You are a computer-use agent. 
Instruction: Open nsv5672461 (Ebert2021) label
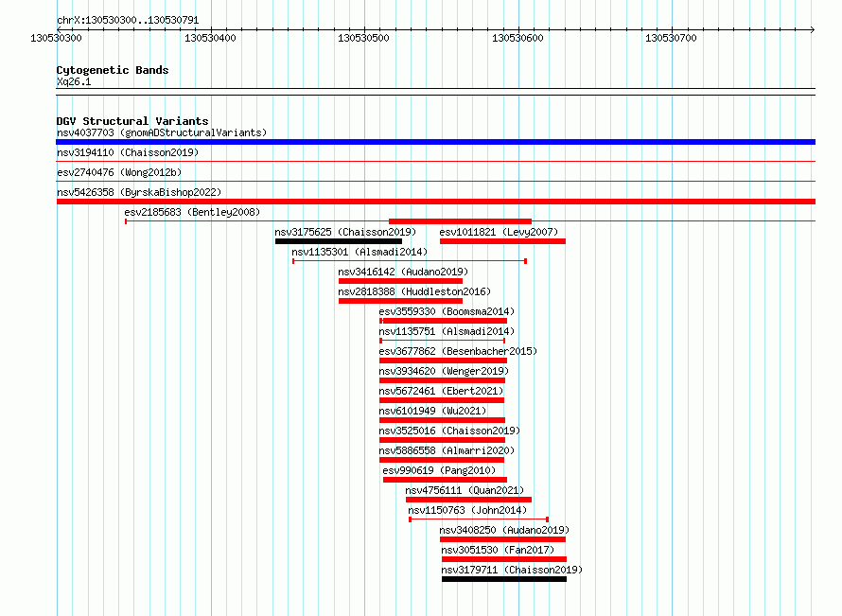tap(441, 391)
